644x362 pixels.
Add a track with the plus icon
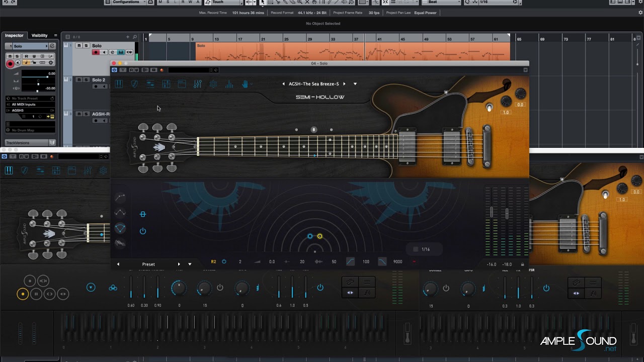(x=128, y=37)
